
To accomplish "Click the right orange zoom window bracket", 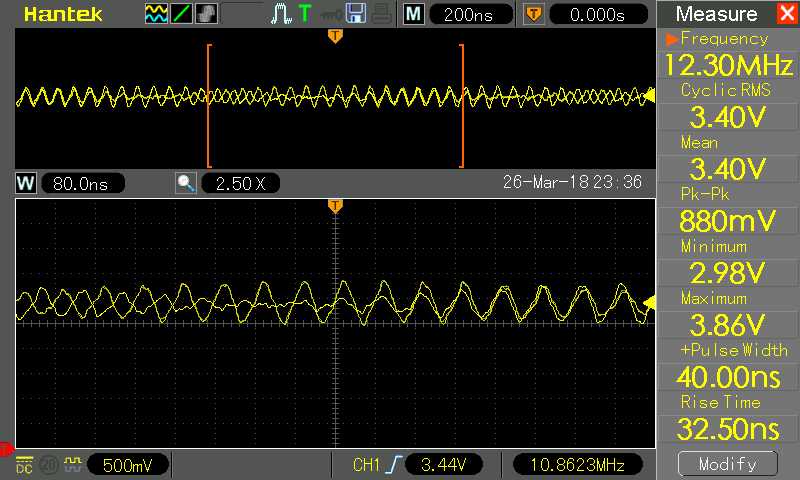I will pos(462,106).
